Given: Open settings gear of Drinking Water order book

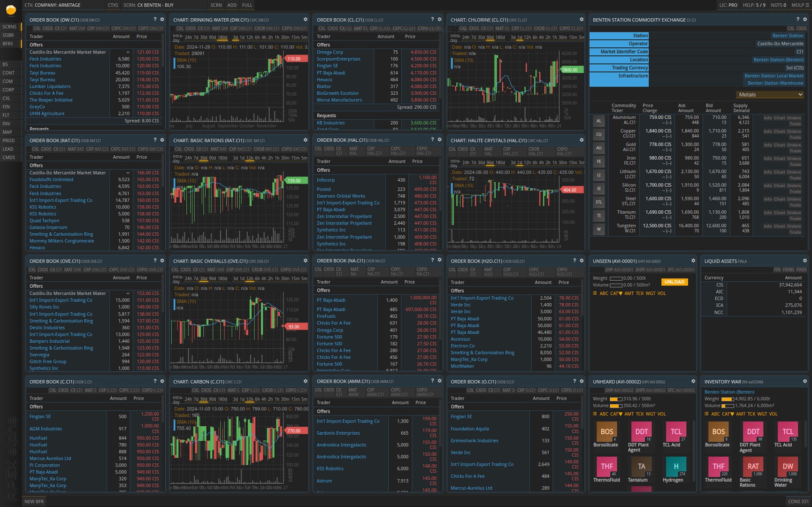Looking at the screenshot, I should 162,19.
